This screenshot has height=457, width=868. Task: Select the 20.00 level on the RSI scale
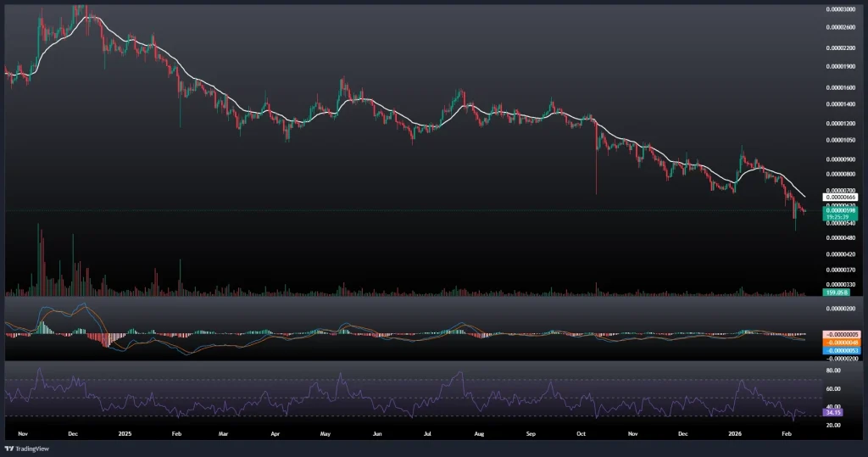[x=833, y=425]
